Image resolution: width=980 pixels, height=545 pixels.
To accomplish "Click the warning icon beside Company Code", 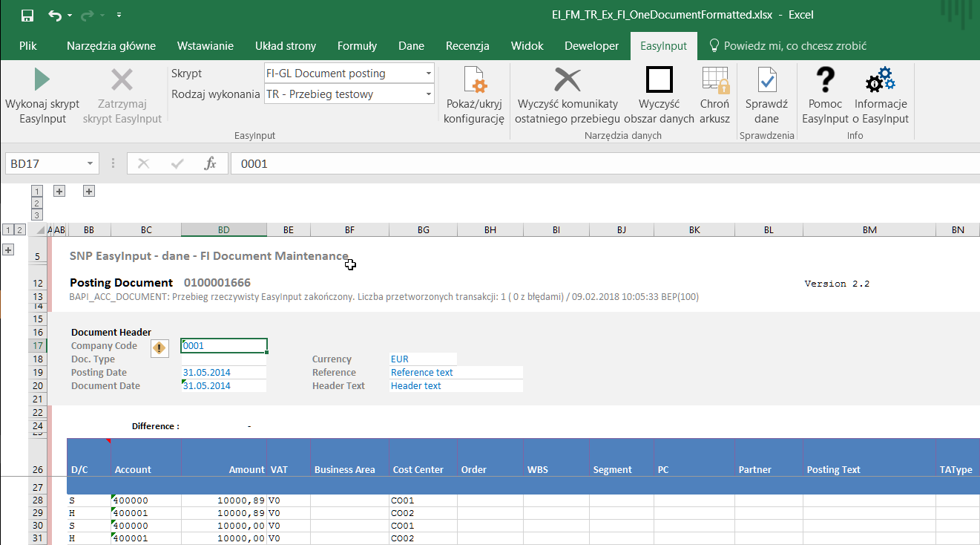I will click(x=160, y=348).
